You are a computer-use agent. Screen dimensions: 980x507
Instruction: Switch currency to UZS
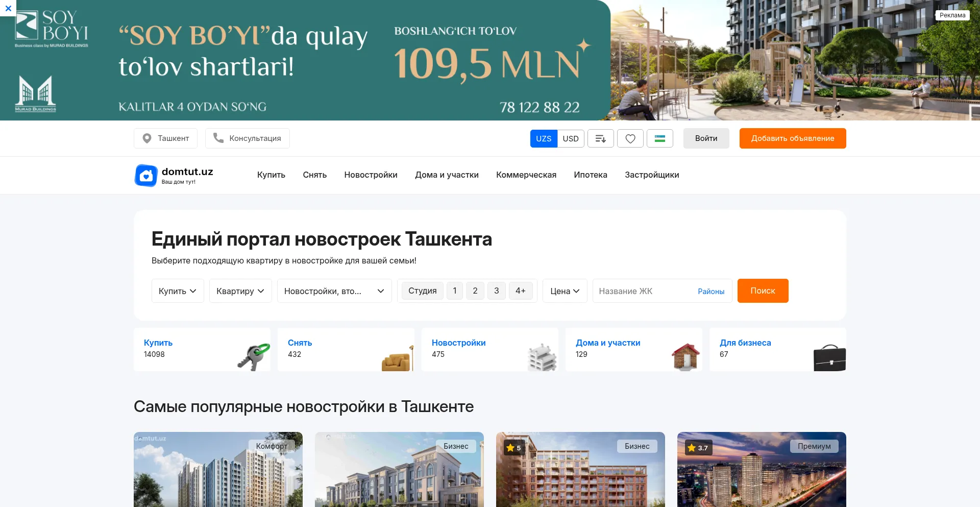click(x=544, y=138)
